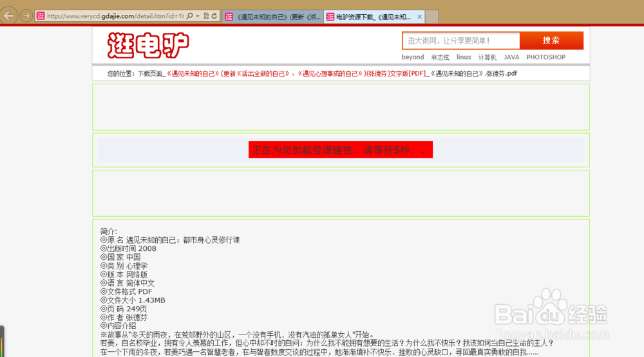Click the site favicon in address bar

pos(40,16)
